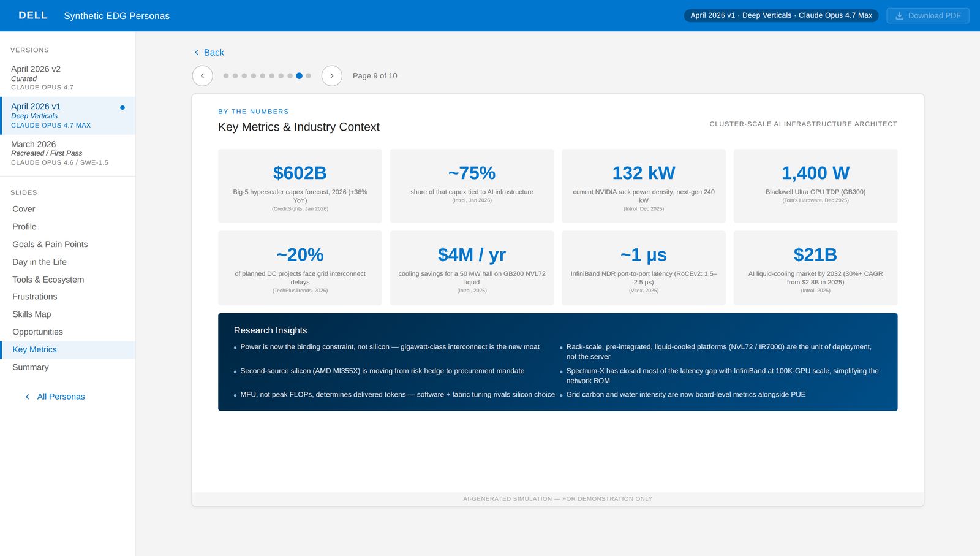Click the version badge in the header
This screenshot has height=556, width=980.
point(781,16)
